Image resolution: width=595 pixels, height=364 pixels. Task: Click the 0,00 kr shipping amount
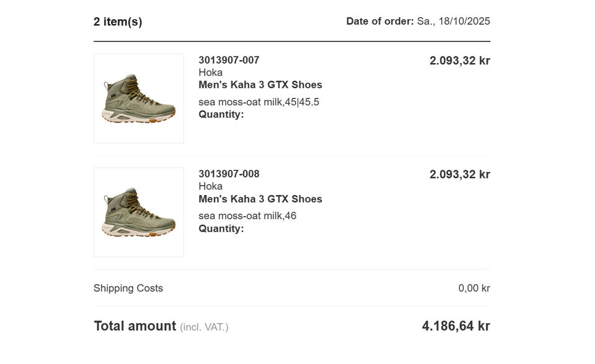[x=474, y=288]
